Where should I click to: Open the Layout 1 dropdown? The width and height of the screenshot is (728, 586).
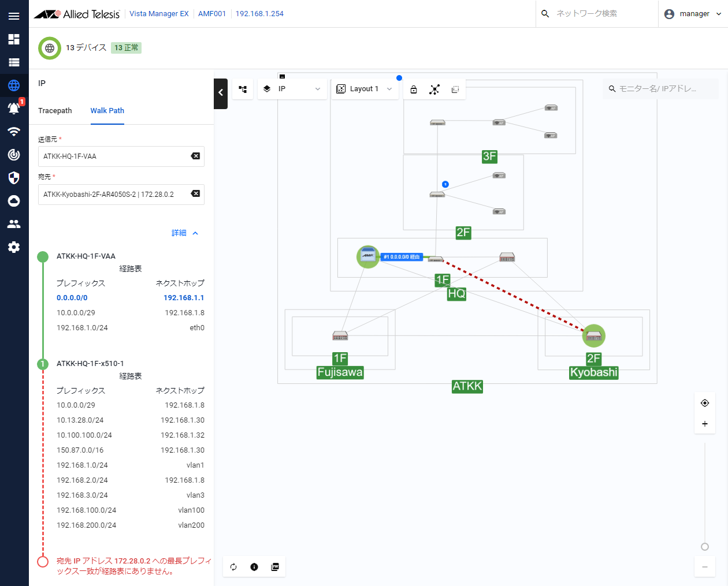(x=365, y=89)
